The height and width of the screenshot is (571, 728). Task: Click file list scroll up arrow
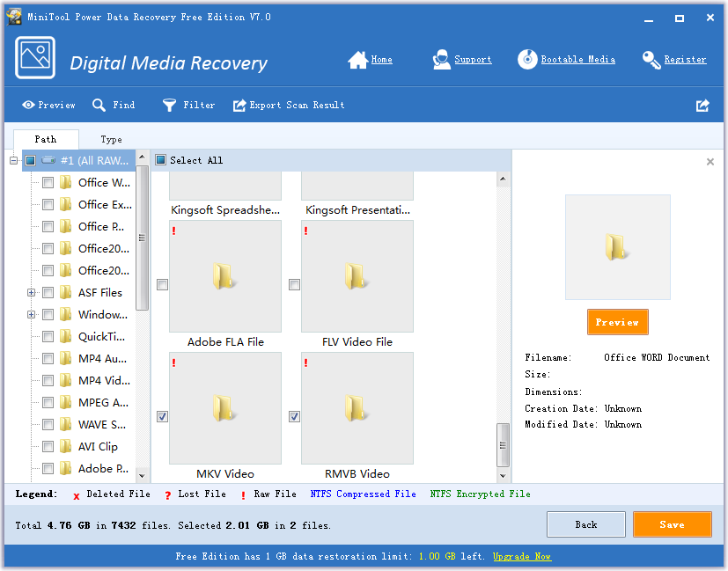tap(503, 179)
